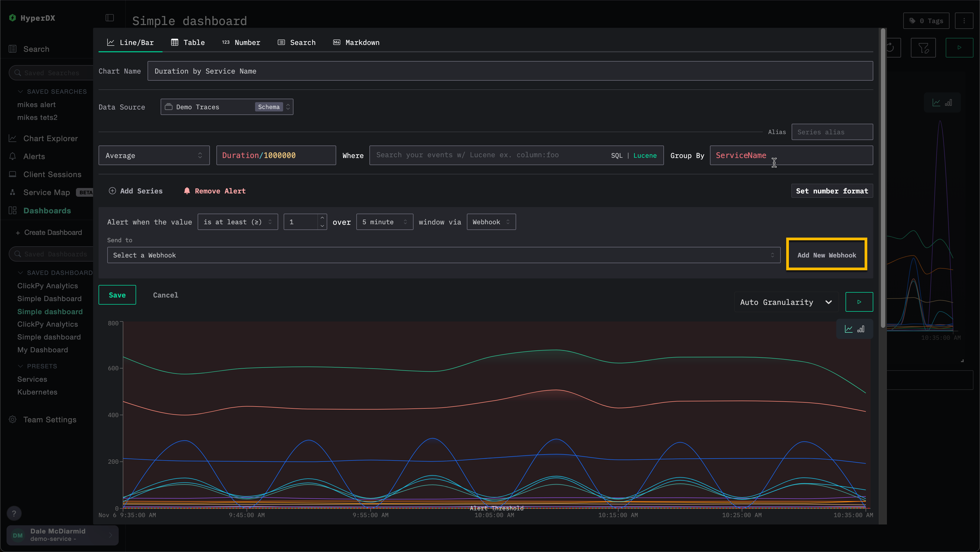Open the Markdown tab
This screenshot has width=980, height=552.
356,42
